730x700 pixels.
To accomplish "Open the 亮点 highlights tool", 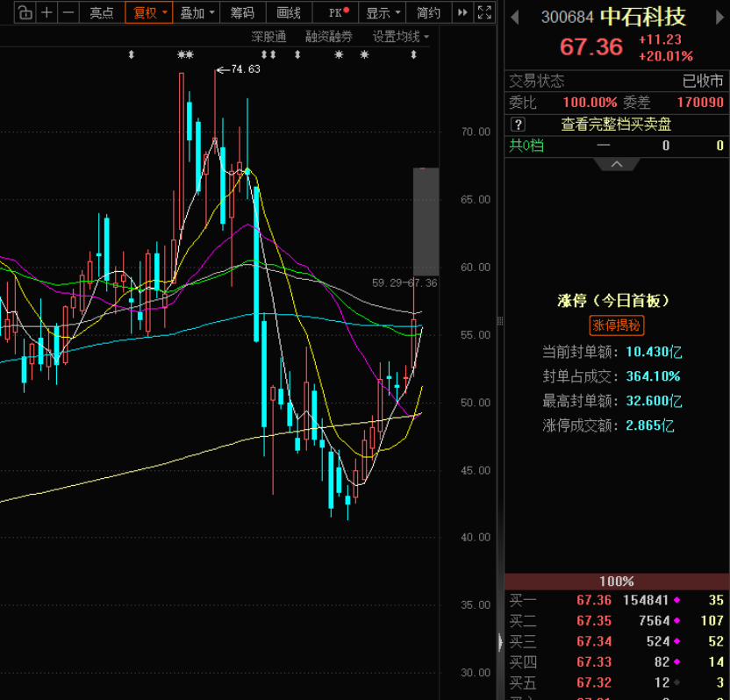I will [x=102, y=12].
